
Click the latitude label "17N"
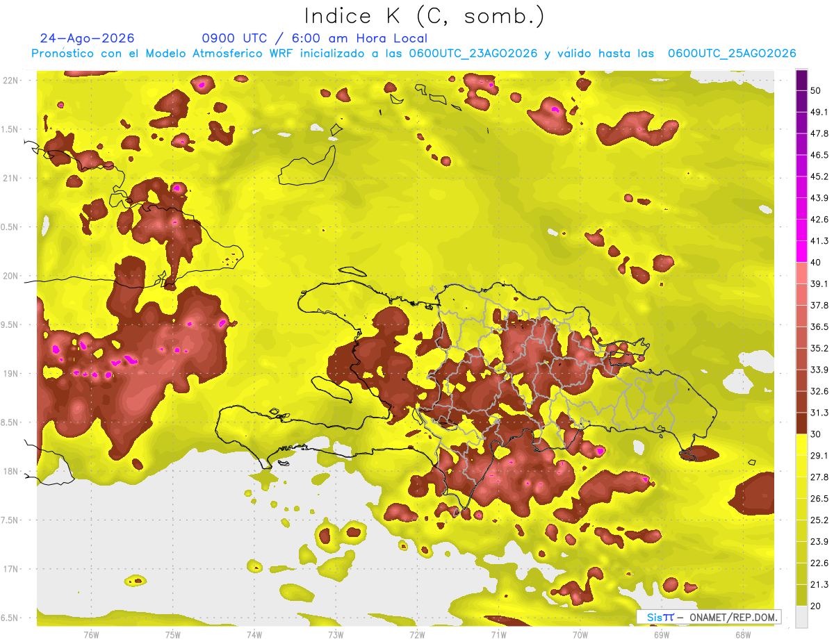pos(12,569)
